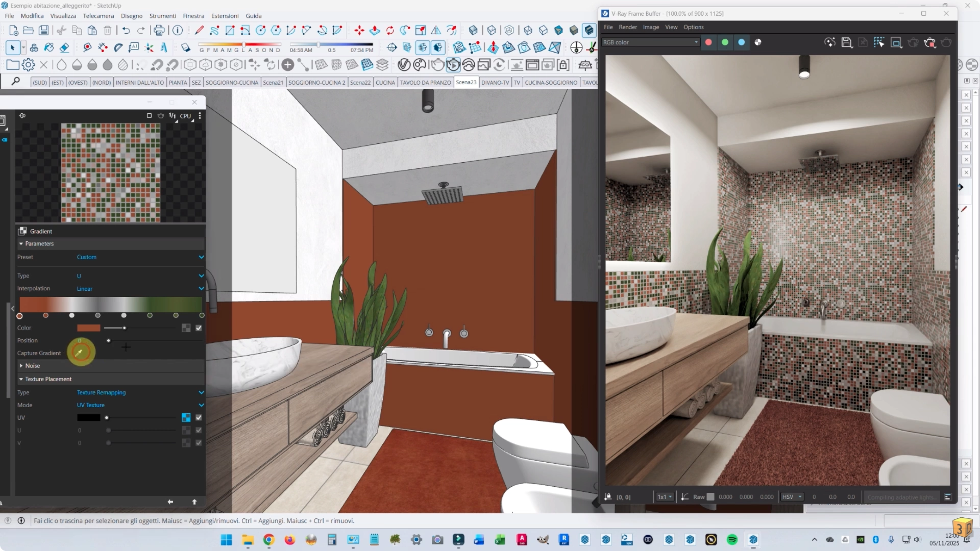Viewport: 980px width, 551px height.
Task: Switch to the DIVANO-TV scene tab
Action: [x=495, y=82]
